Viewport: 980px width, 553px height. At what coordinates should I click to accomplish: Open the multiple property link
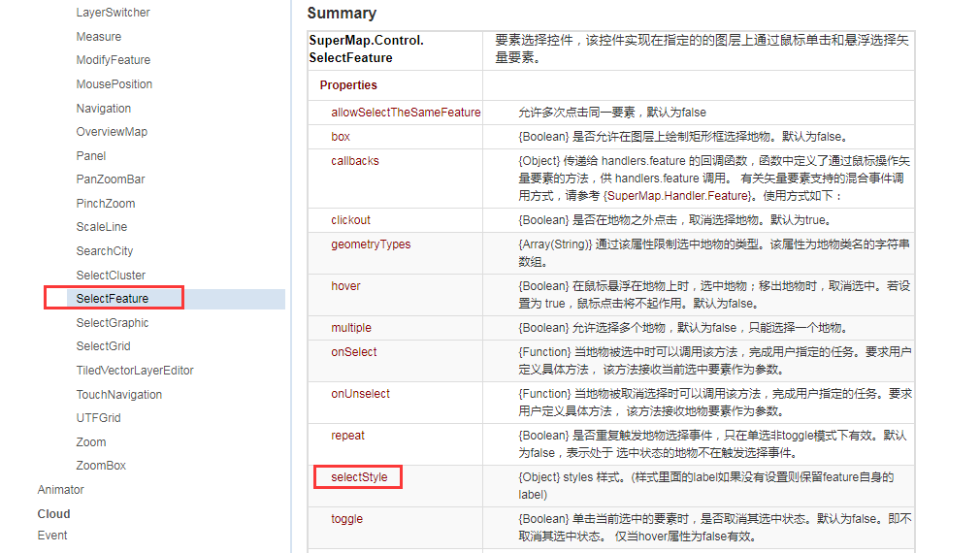(x=351, y=328)
